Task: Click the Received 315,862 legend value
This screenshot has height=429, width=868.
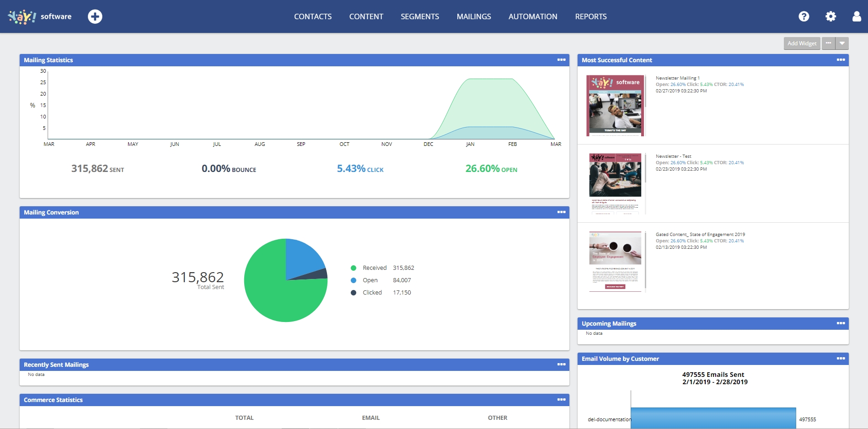Action: [x=403, y=268]
